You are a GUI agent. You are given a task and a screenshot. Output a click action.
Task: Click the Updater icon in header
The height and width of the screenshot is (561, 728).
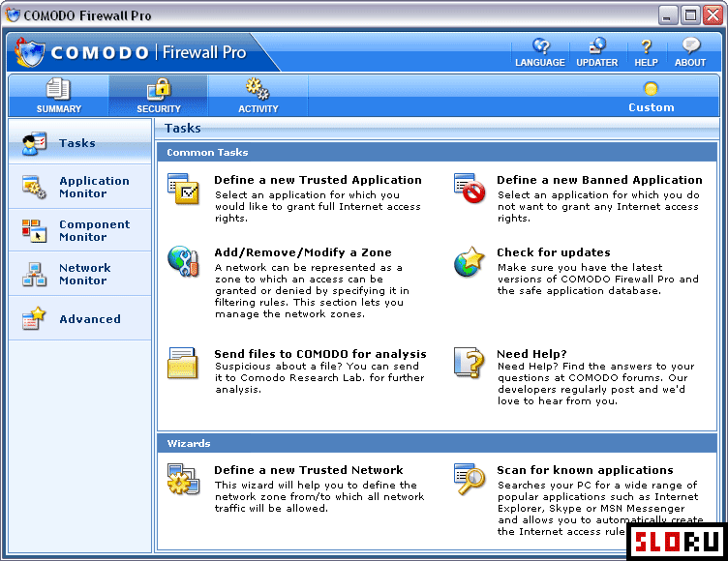click(x=597, y=45)
